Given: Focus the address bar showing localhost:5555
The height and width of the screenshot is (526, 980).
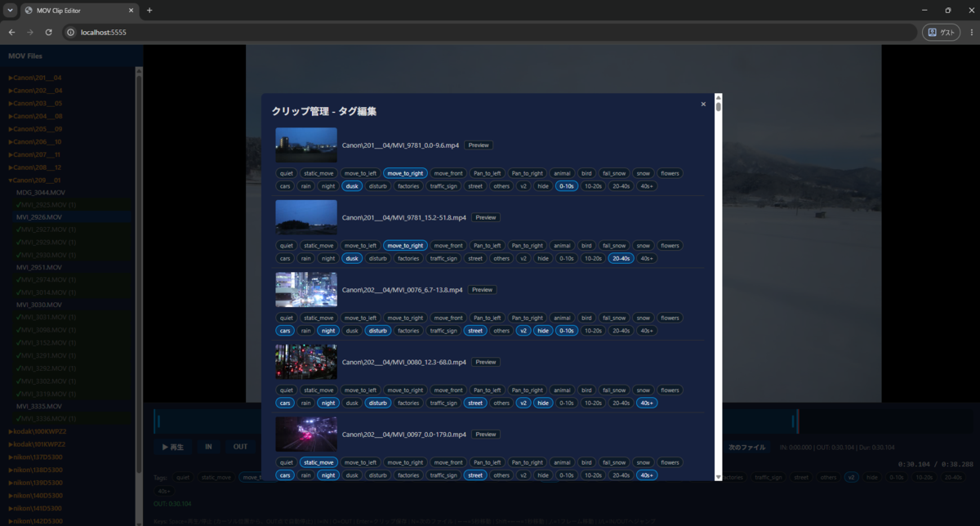Looking at the screenshot, I should point(490,32).
